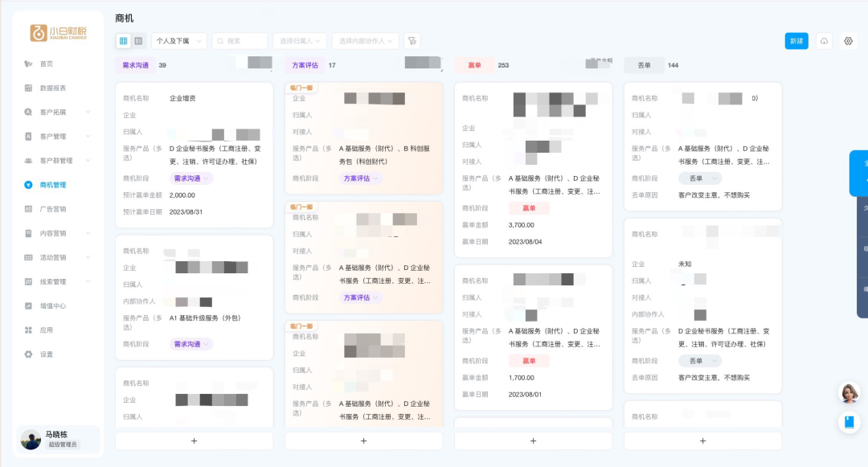Switch to list view layout
The height and width of the screenshot is (467, 868).
click(137, 40)
